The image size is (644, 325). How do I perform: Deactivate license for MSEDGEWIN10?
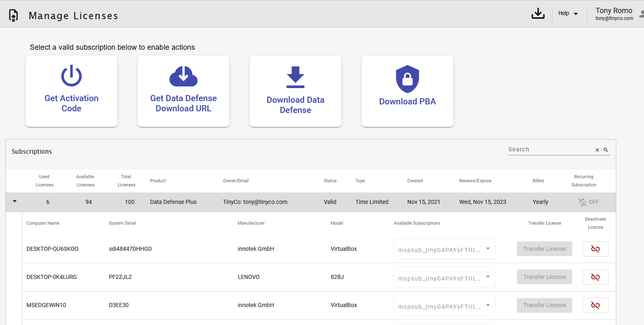tap(596, 305)
